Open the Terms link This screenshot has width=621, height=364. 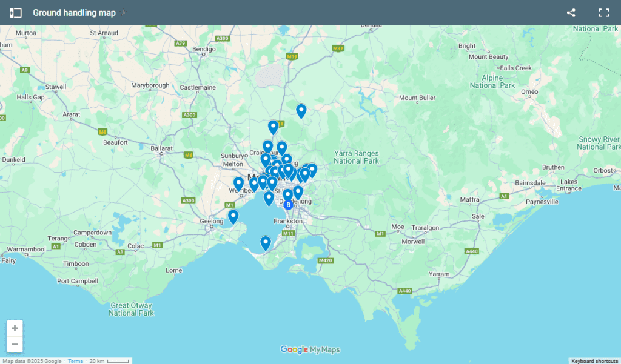75,361
